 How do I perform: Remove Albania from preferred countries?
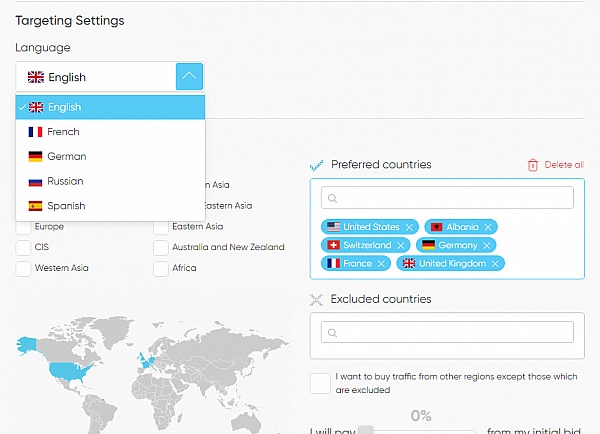pyautogui.click(x=488, y=227)
